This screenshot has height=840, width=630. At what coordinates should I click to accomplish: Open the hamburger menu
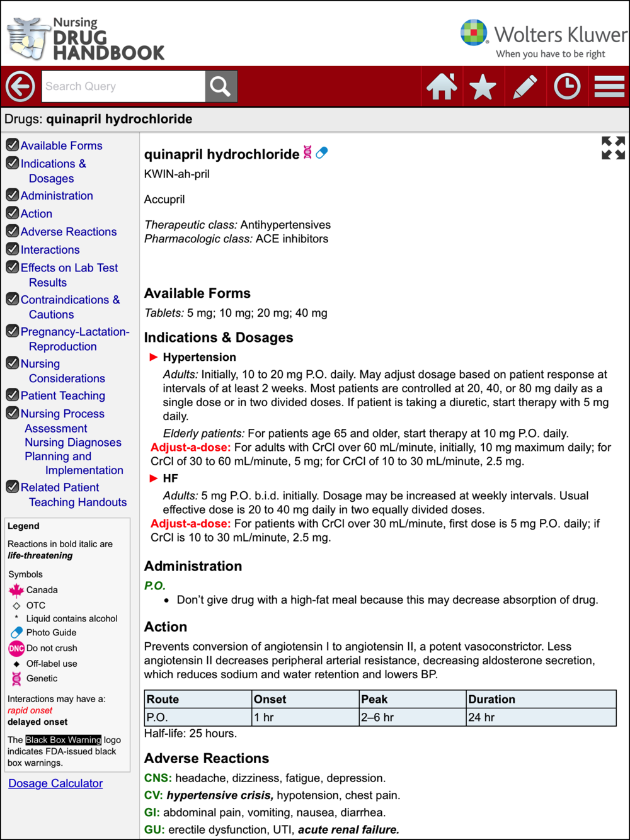609,86
